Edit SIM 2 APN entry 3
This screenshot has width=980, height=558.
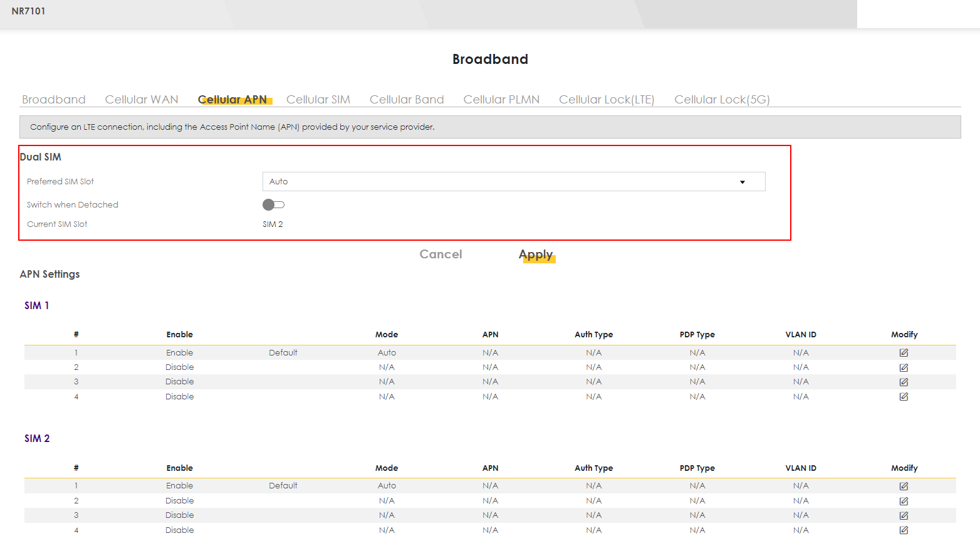[x=904, y=515]
